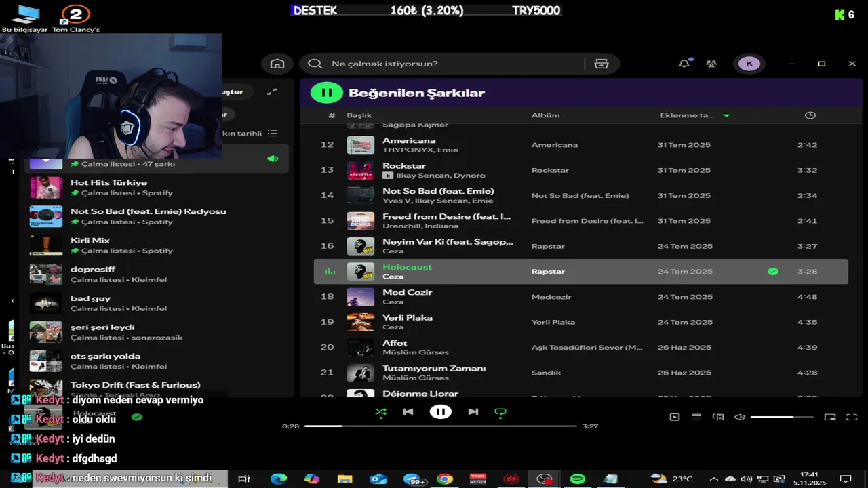
Task: Skip to the previous track
Action: coord(408,411)
